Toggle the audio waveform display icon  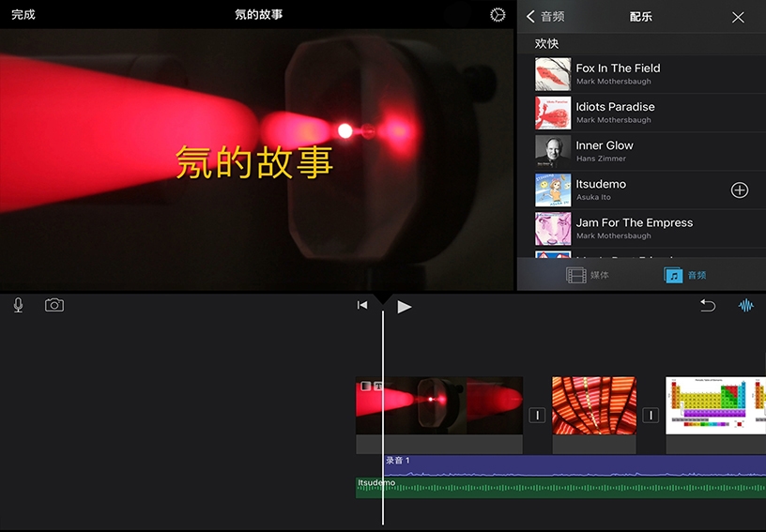coord(746,306)
